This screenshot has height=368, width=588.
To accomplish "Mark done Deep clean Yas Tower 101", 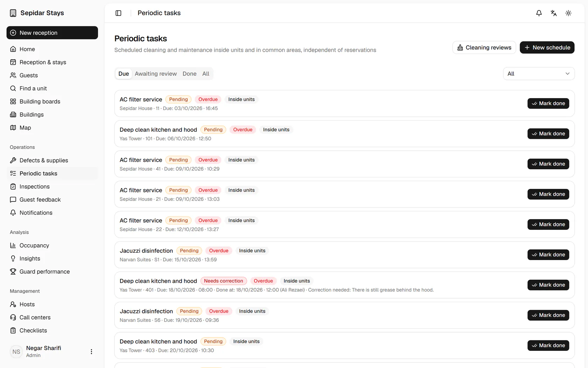I will (548, 134).
